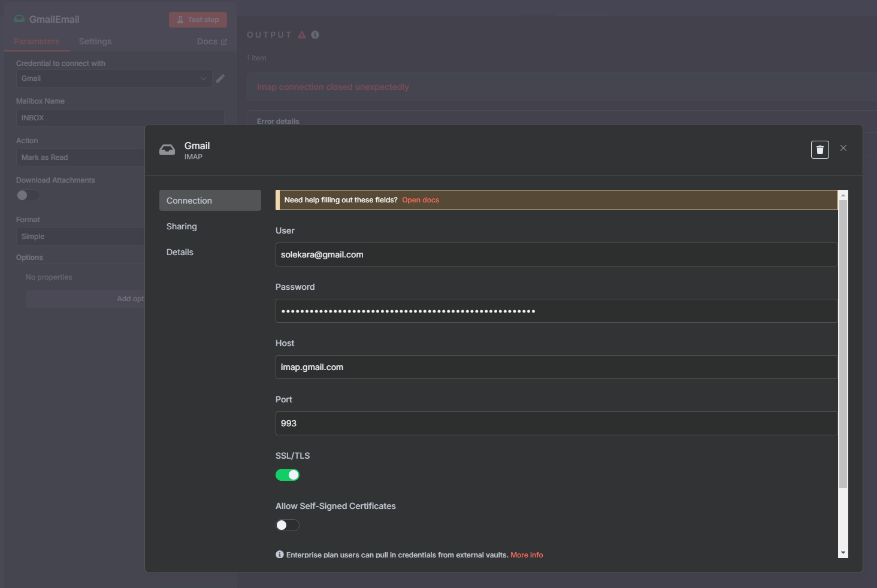Click the Gmail dialog title text

point(197,146)
